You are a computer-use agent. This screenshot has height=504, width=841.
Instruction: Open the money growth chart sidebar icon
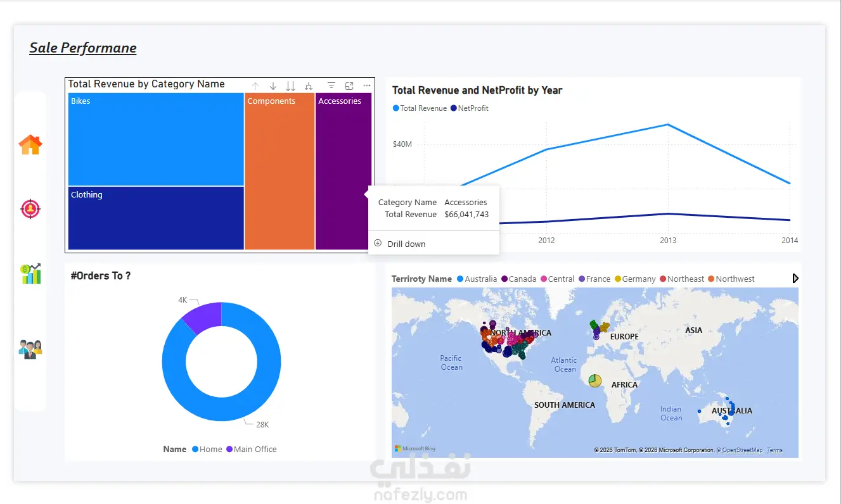point(30,274)
